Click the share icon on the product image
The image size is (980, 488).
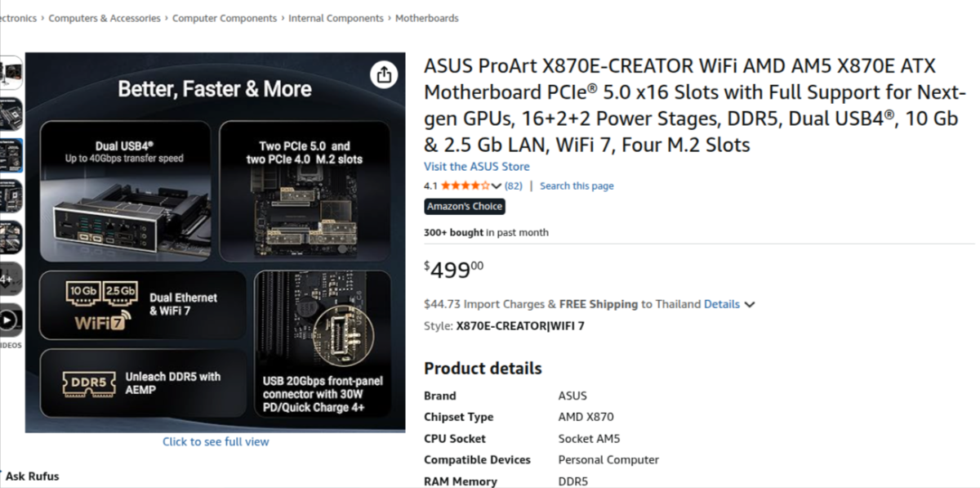coord(383,74)
